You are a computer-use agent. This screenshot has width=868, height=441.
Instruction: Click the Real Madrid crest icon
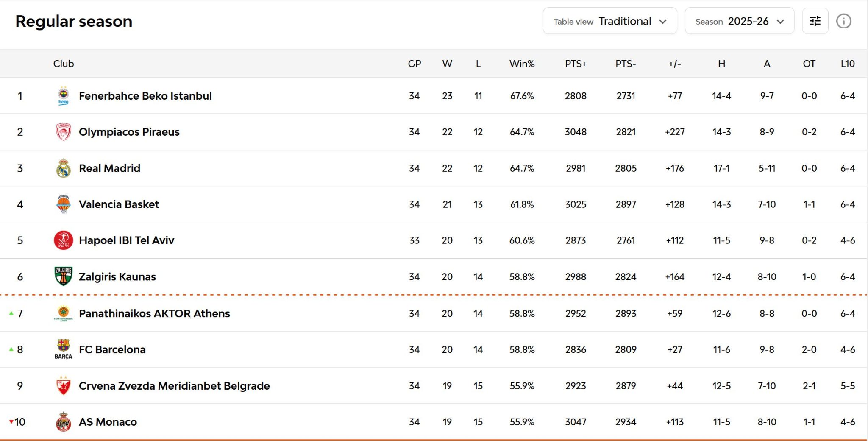point(63,168)
